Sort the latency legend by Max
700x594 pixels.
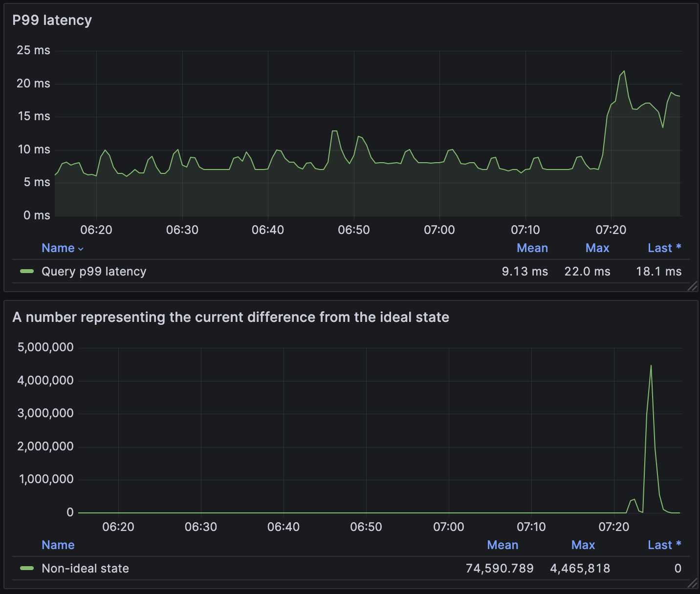coord(597,248)
